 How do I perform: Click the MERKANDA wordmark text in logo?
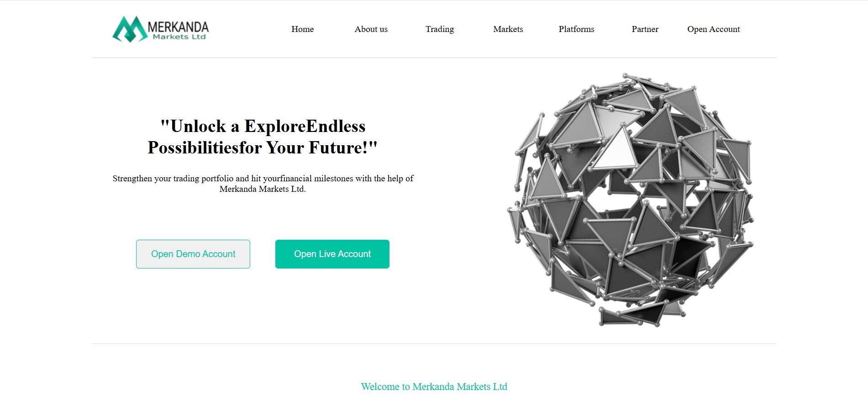(x=178, y=26)
